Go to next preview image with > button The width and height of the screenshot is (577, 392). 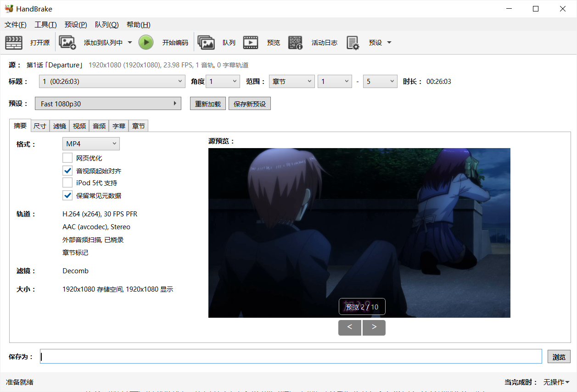(x=374, y=328)
